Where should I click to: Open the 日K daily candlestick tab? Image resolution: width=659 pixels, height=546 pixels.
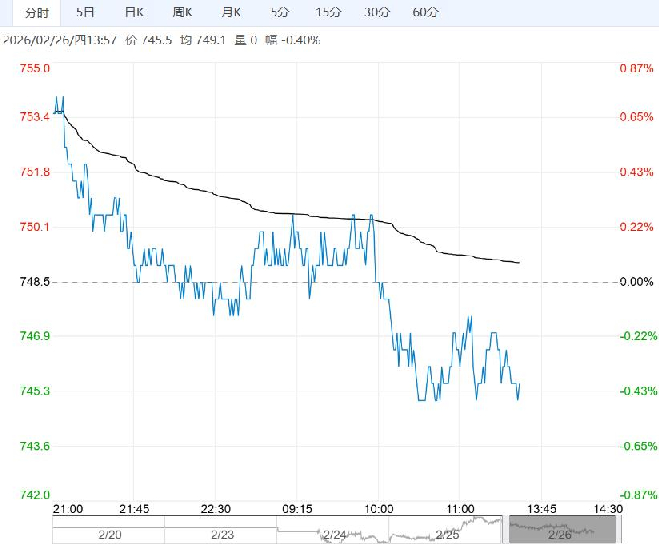point(134,13)
